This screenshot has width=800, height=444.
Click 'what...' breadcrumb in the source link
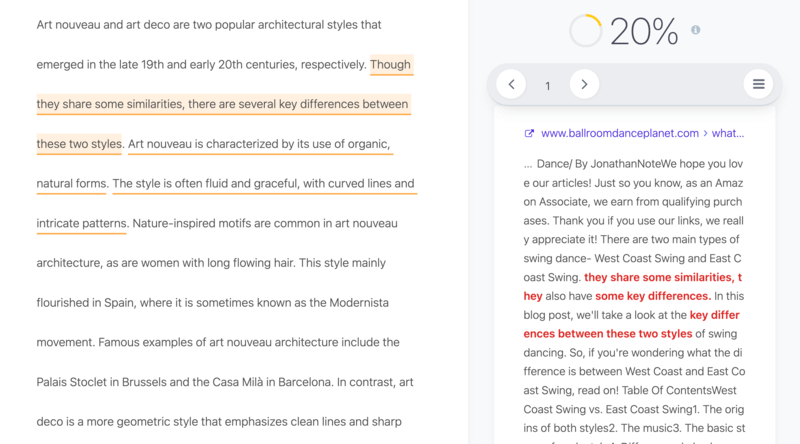pos(728,133)
